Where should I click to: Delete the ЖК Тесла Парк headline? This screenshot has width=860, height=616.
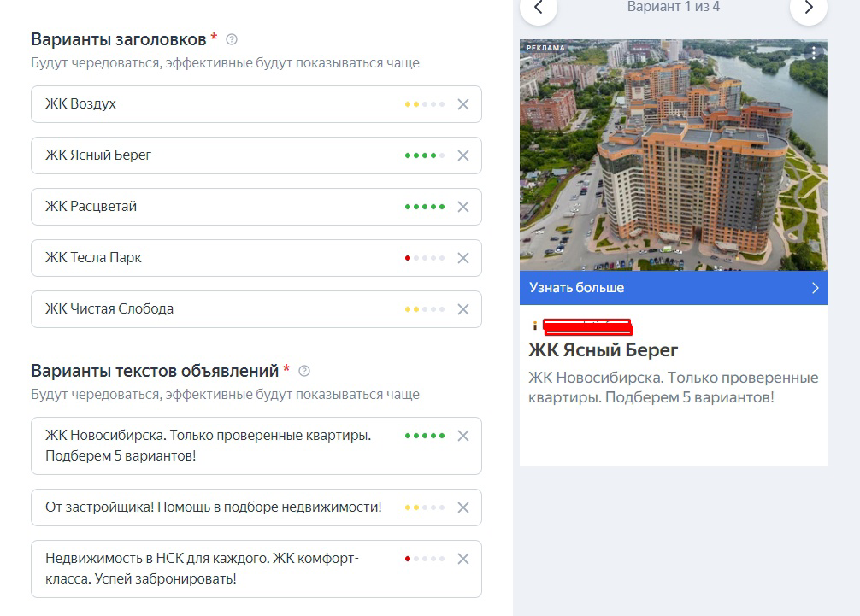[x=462, y=258]
